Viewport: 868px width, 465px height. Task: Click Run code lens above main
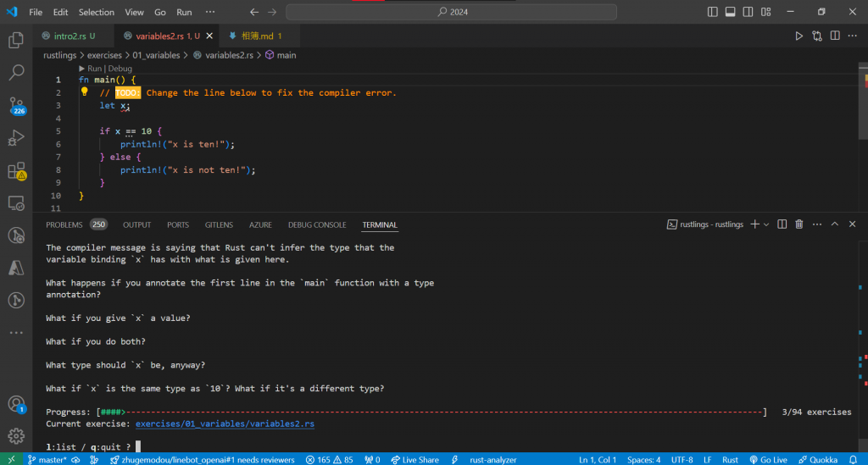[94, 69]
